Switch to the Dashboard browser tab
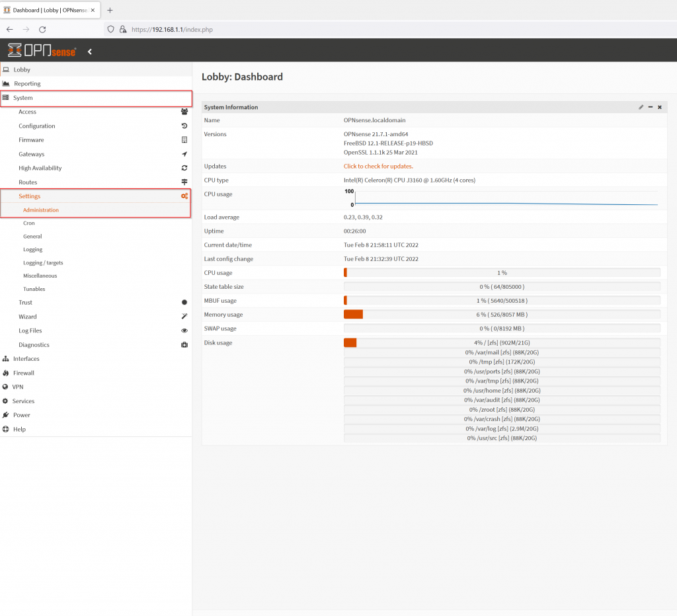The width and height of the screenshot is (677, 616). 46,10
